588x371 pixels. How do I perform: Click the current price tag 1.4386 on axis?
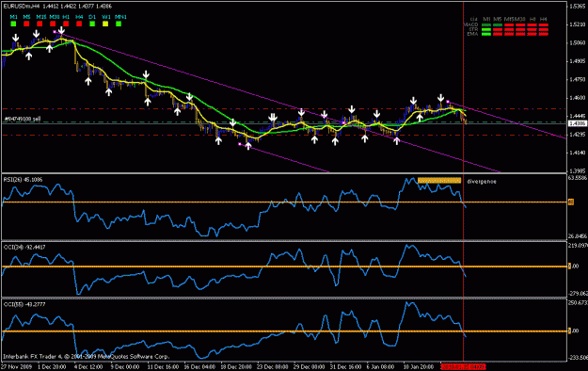[x=578, y=123]
